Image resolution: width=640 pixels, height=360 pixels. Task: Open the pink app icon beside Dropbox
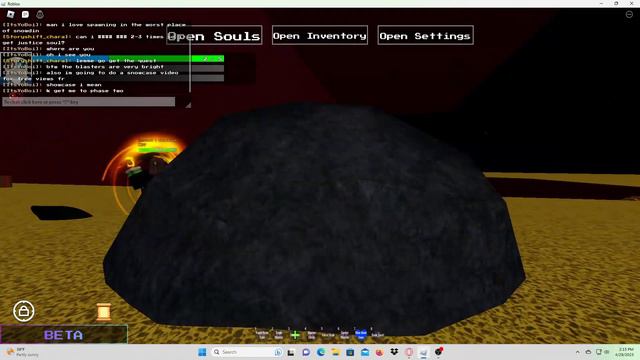pyautogui.click(x=409, y=352)
